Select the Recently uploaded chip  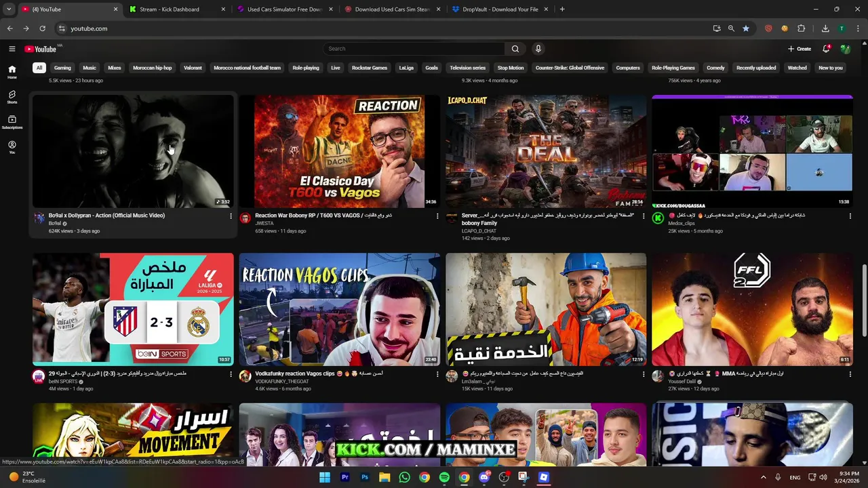point(756,68)
